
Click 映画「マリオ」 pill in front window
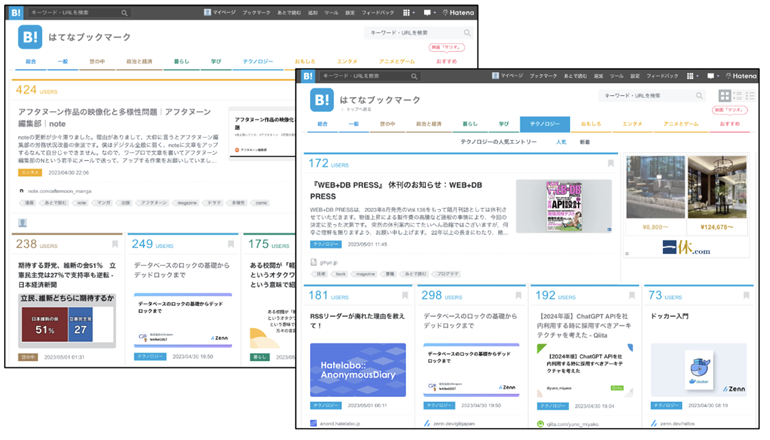[x=730, y=110]
